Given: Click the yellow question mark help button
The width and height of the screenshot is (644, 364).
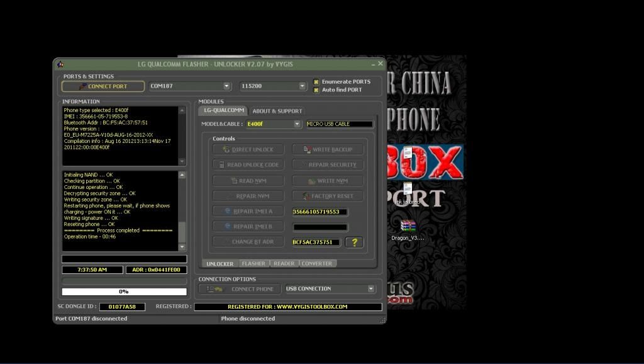Looking at the screenshot, I should point(355,242).
